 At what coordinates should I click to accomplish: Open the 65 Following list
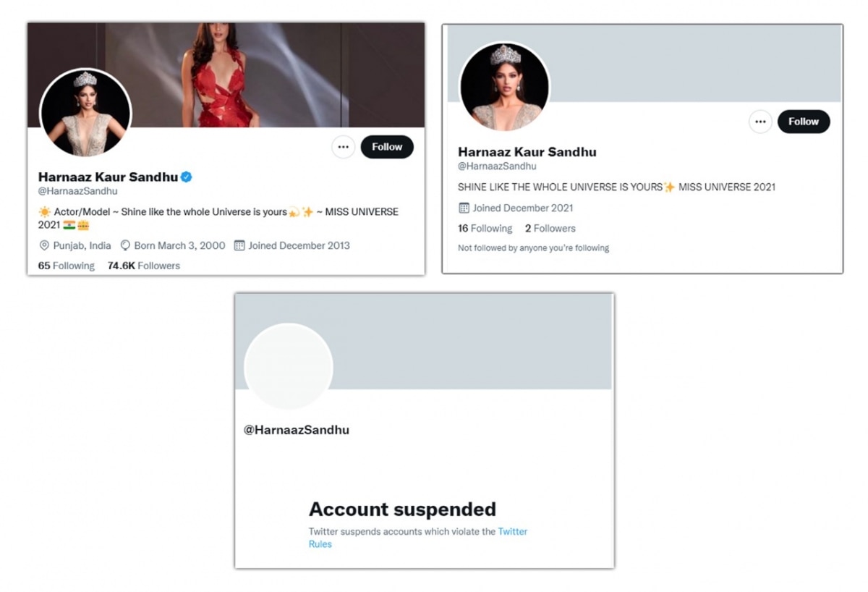(x=66, y=266)
